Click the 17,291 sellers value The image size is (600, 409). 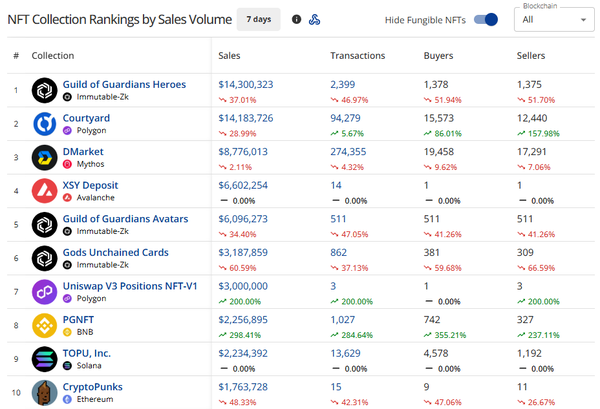tap(532, 152)
